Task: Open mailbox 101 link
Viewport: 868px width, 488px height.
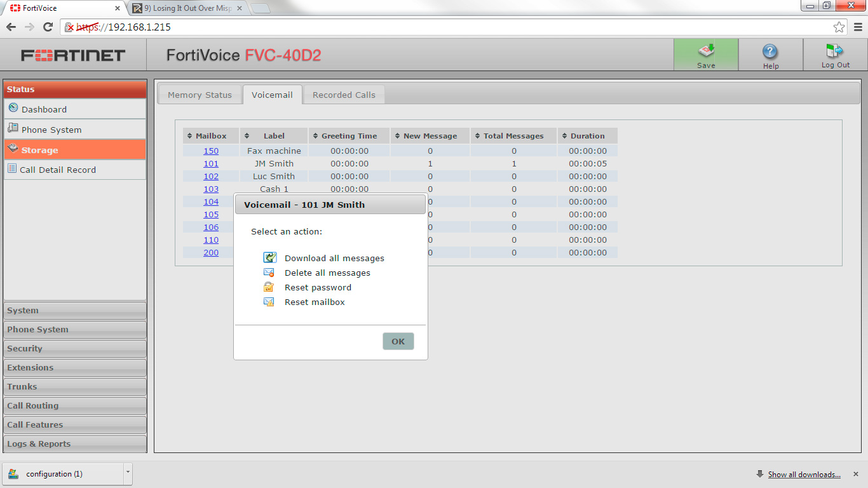Action: click(x=211, y=163)
